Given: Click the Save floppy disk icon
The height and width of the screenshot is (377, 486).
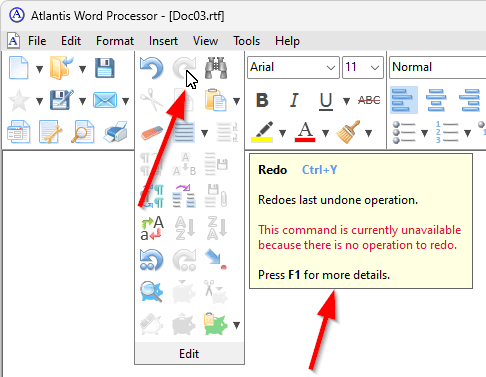Looking at the screenshot, I should coord(105,68).
